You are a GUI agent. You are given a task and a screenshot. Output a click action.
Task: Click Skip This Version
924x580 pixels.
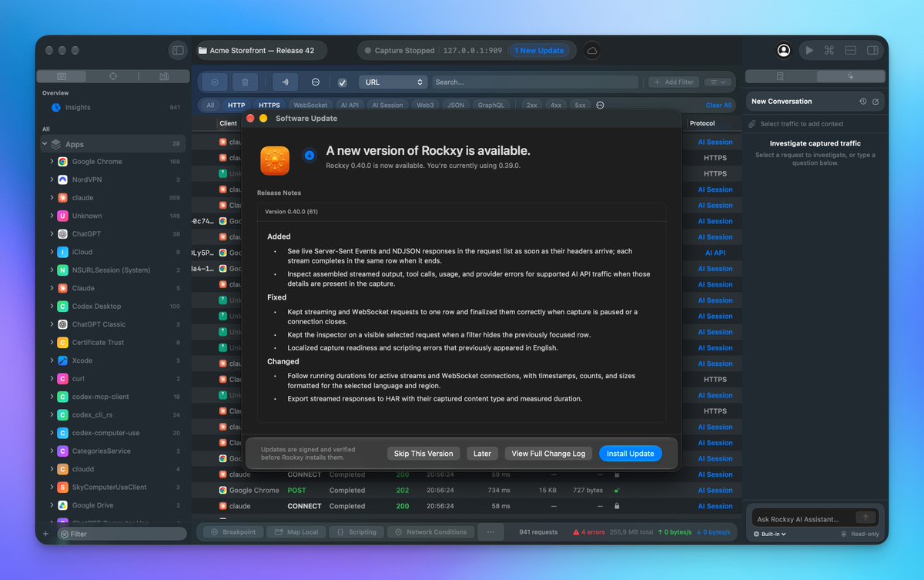[423, 454]
